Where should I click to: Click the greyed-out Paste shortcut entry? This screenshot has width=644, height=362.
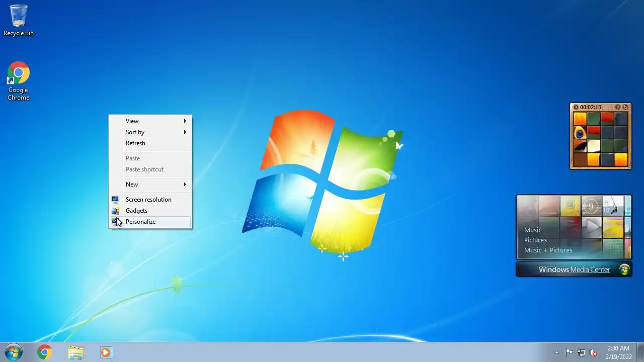point(150,169)
